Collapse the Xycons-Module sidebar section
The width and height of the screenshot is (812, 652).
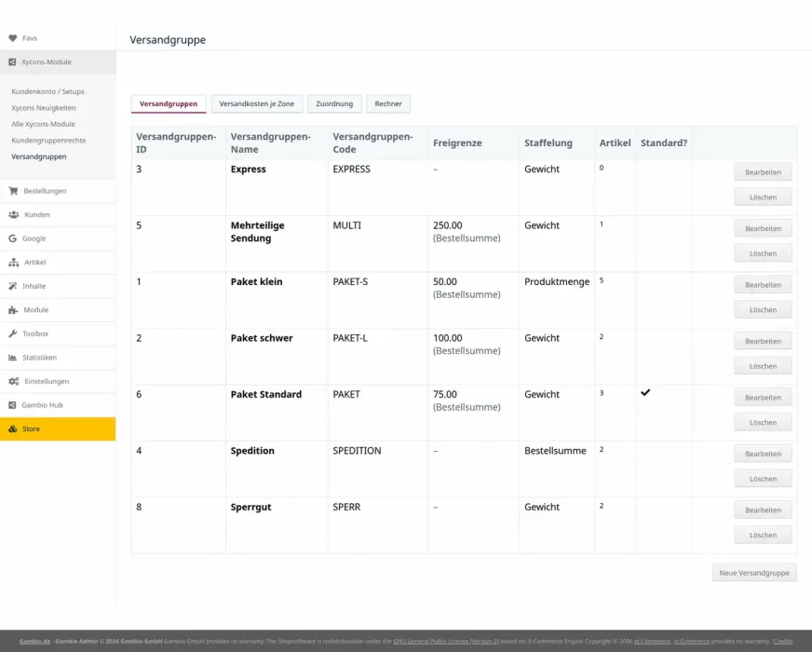coord(58,62)
